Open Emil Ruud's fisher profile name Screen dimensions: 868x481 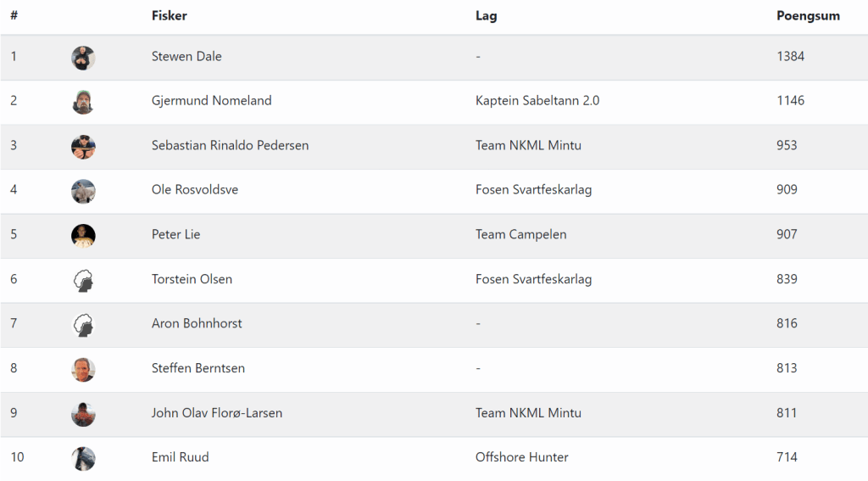pos(180,458)
